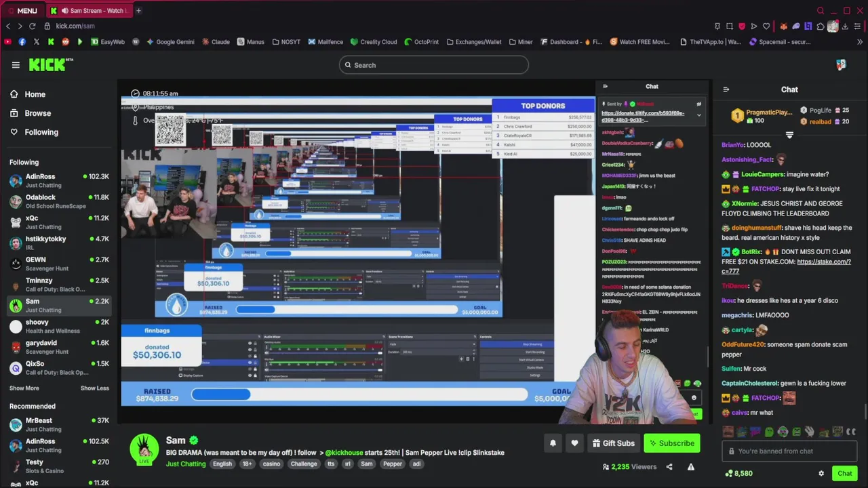Select the casino tag

coord(271,464)
